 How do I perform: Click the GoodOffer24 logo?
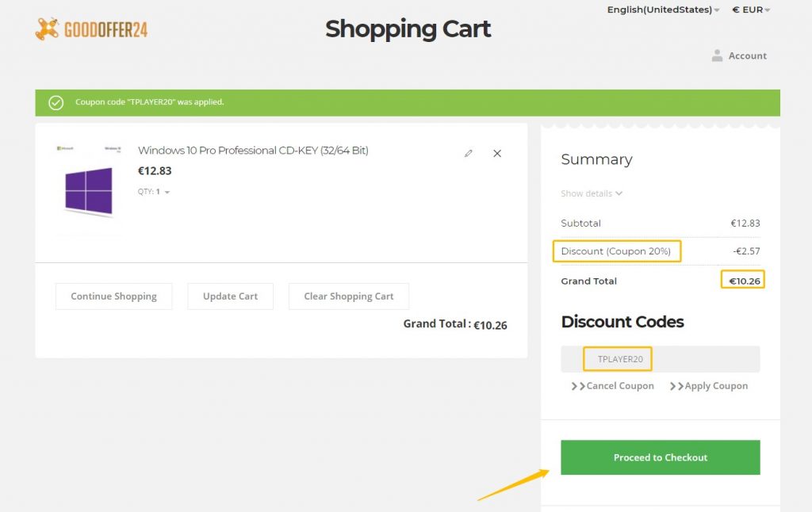pyautogui.click(x=91, y=29)
